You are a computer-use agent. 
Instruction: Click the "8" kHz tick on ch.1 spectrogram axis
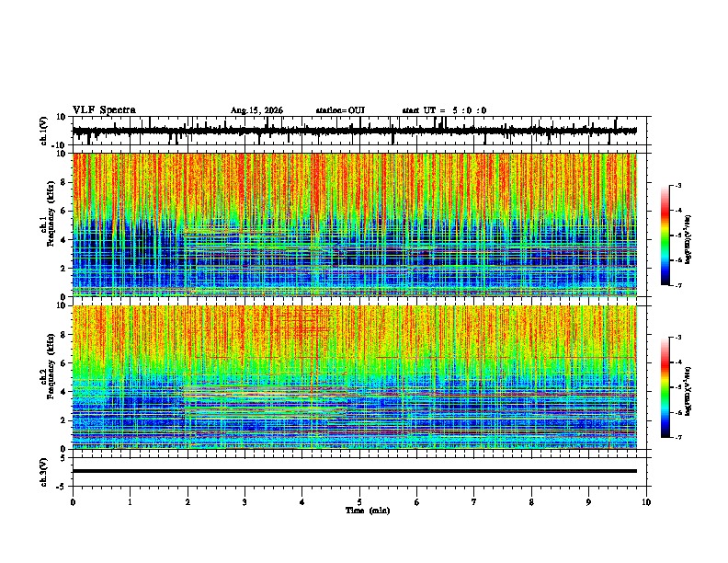(x=64, y=182)
